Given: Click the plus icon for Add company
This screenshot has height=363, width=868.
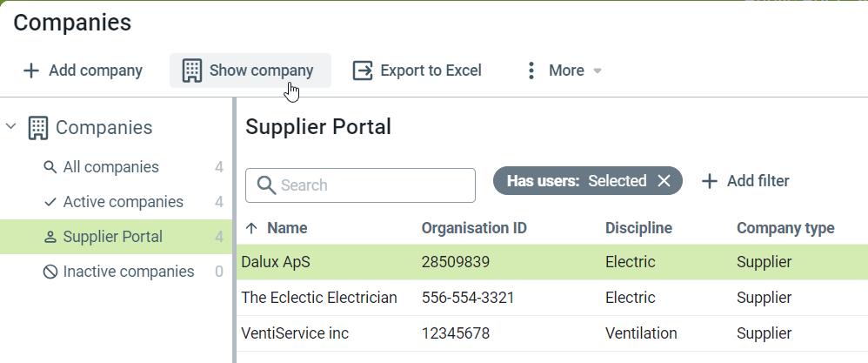Looking at the screenshot, I should [30, 71].
